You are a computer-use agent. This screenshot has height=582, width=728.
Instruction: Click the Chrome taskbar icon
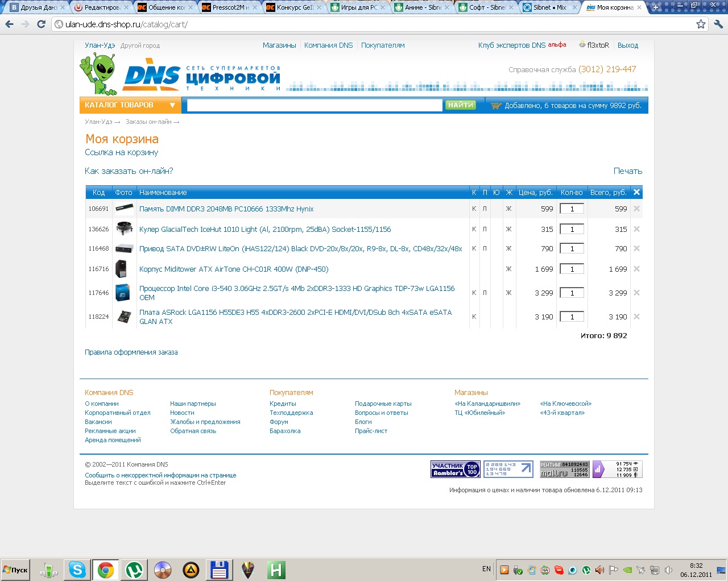tap(105, 569)
